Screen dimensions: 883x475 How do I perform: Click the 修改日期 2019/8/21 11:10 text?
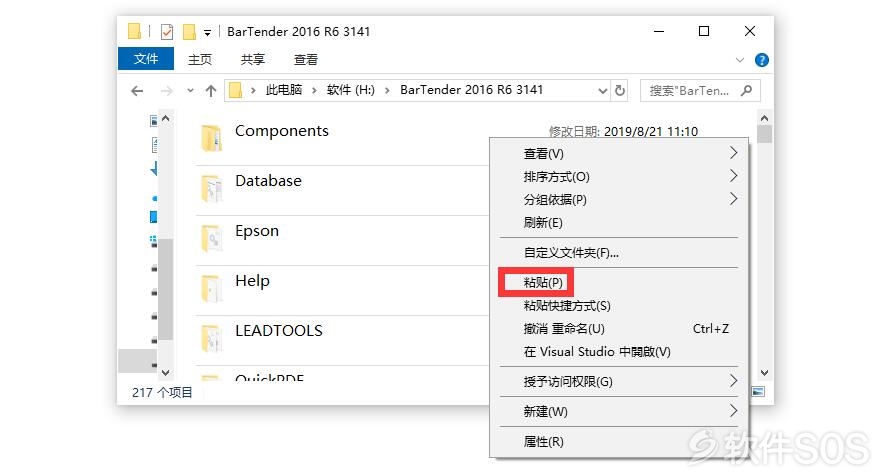tap(623, 131)
